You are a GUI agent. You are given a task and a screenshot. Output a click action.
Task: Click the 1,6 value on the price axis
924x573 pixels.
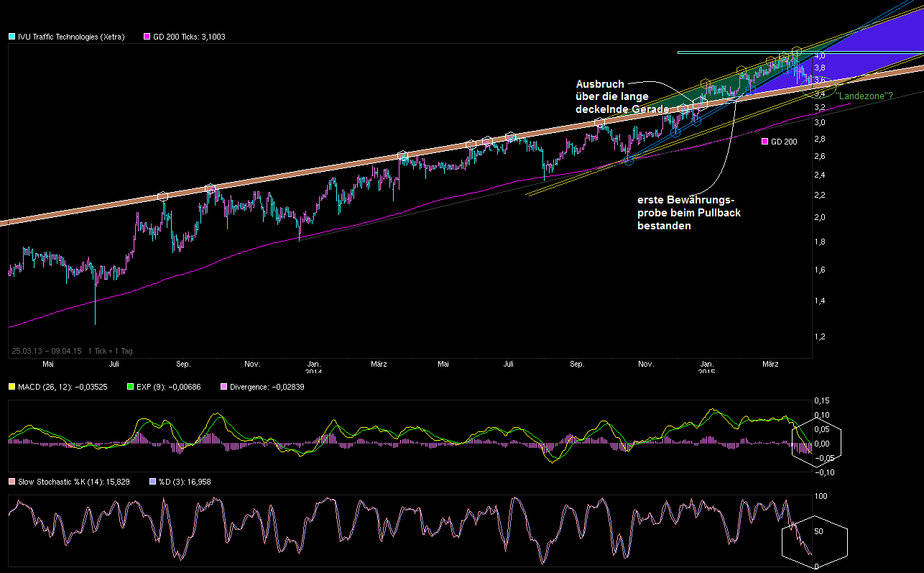tap(819, 270)
